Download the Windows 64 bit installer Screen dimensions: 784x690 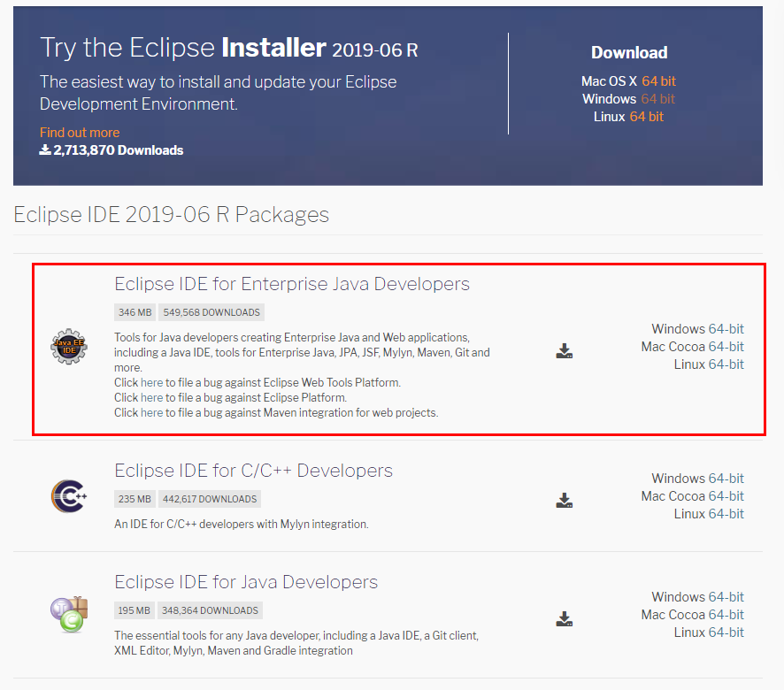[x=658, y=99]
